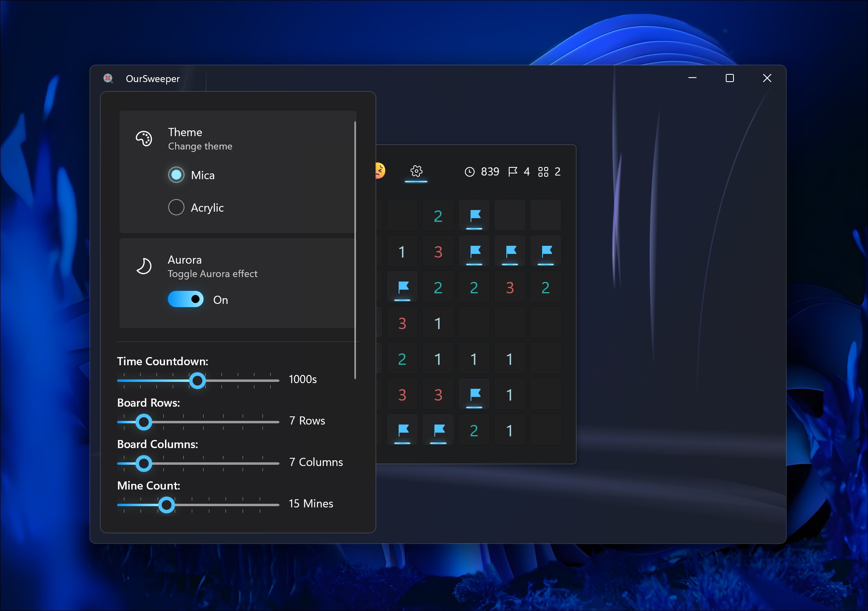The image size is (868, 611).
Task: Click the emoji face restart button
Action: (x=380, y=171)
